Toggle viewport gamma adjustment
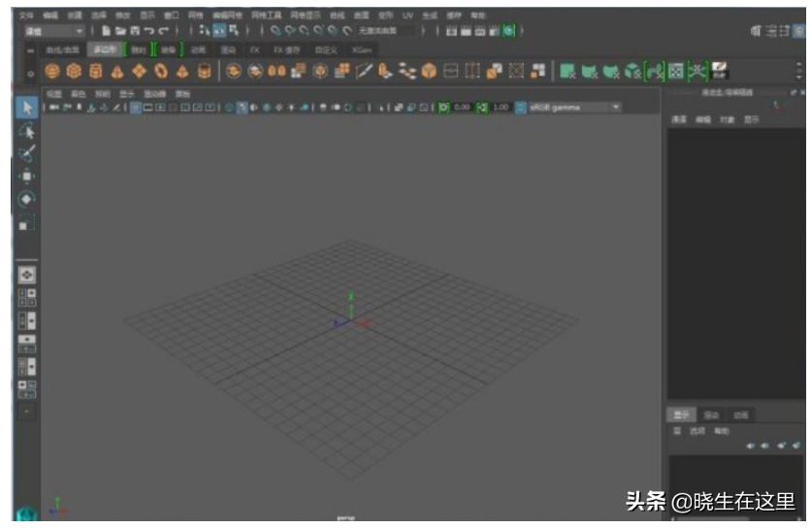The width and height of the screenshot is (812, 528). pyautogui.click(x=483, y=108)
